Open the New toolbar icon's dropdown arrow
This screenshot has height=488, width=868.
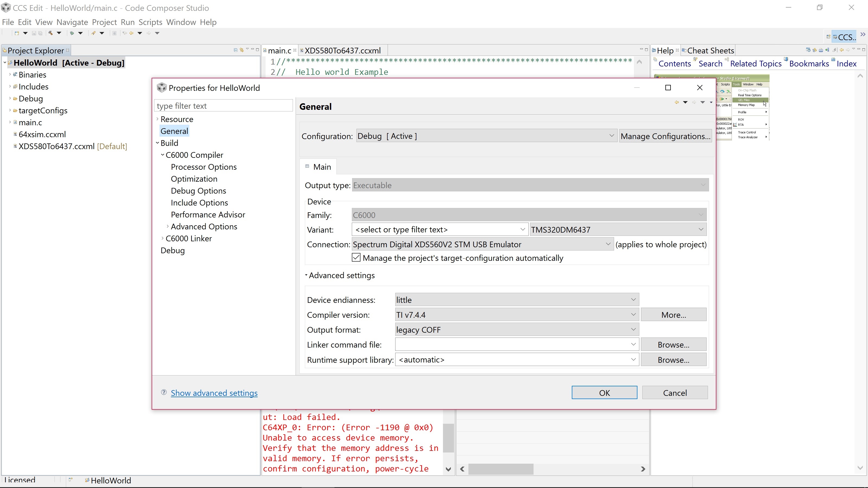(25, 33)
